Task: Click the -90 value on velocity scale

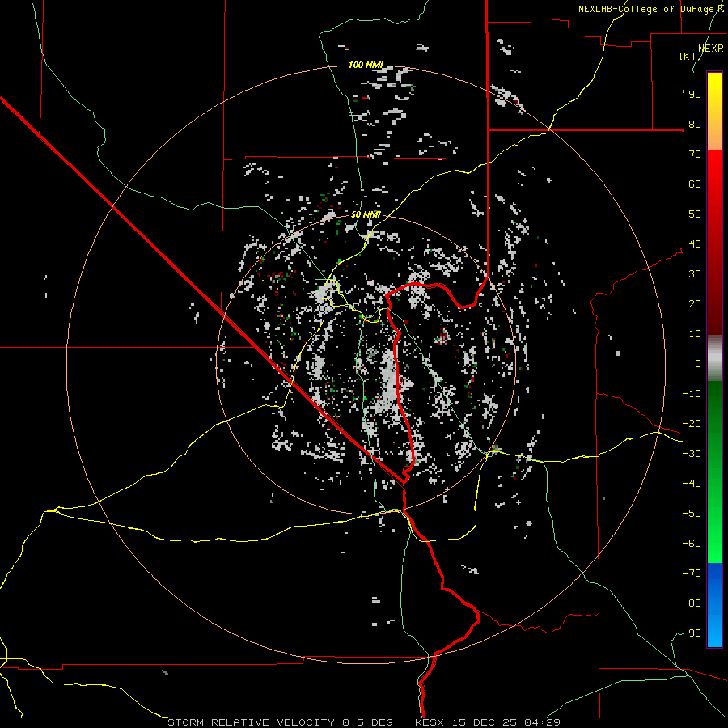Action: pyautogui.click(x=692, y=633)
